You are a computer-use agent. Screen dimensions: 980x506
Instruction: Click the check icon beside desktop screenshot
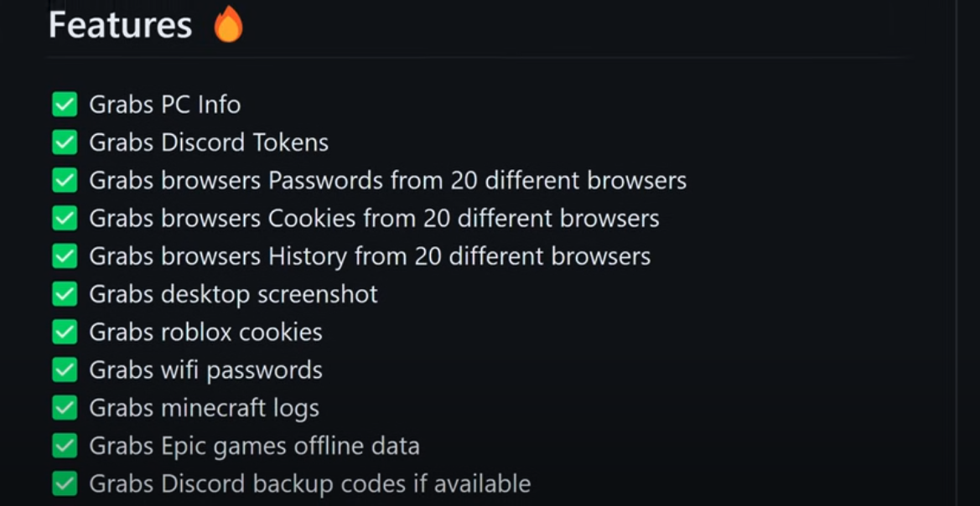65,294
